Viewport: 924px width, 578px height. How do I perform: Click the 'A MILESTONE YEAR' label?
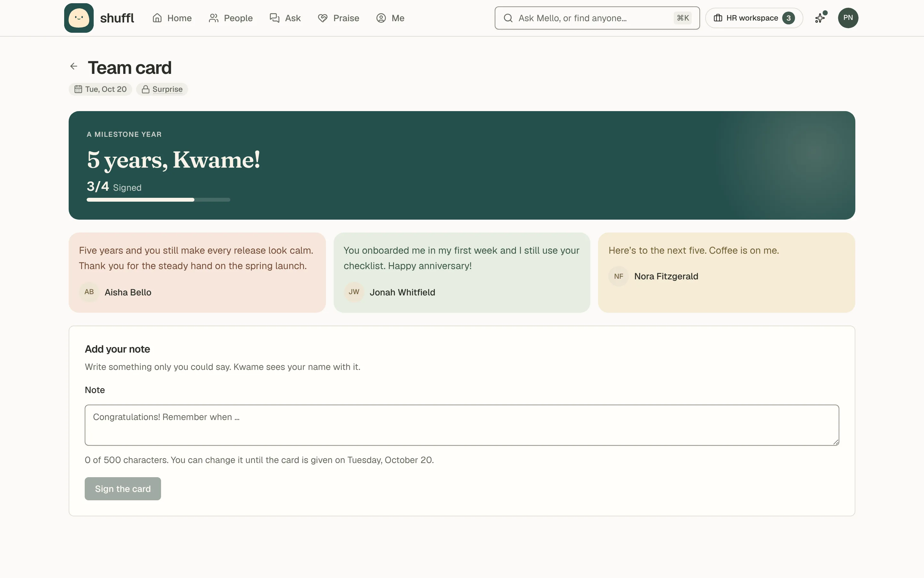coord(124,134)
